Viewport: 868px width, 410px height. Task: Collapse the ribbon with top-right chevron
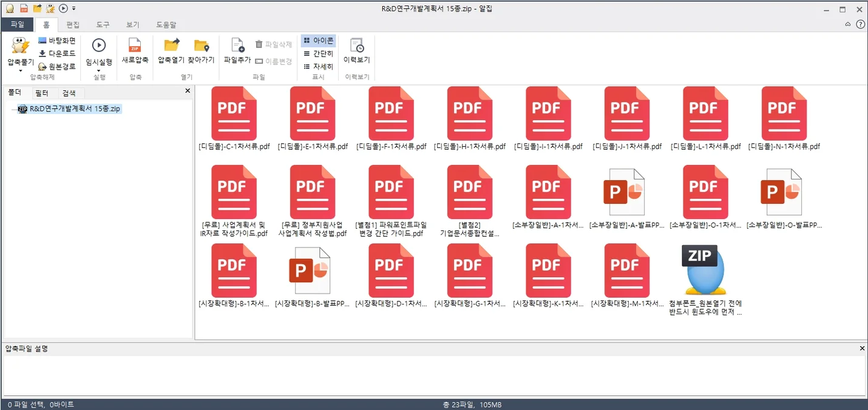[x=848, y=24]
